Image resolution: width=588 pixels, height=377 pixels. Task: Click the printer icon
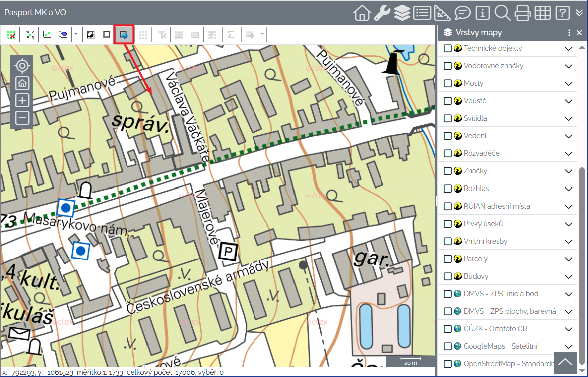(522, 13)
